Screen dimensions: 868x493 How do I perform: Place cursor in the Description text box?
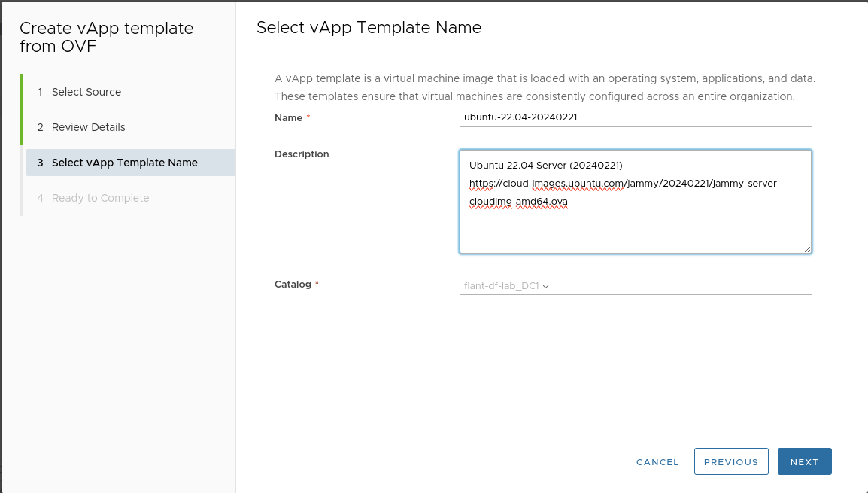[x=636, y=226]
